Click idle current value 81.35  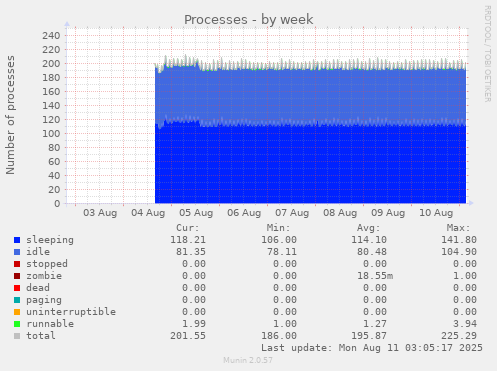pos(191,252)
